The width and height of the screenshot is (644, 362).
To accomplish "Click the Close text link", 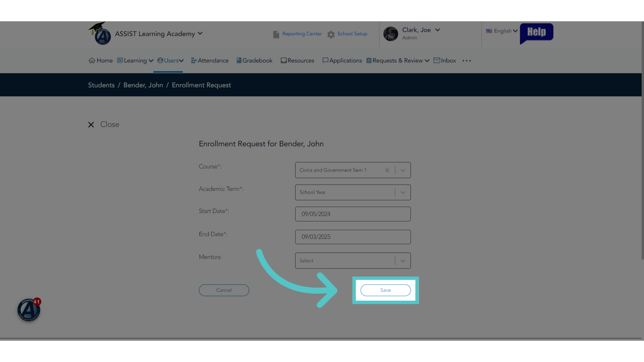I will point(110,124).
